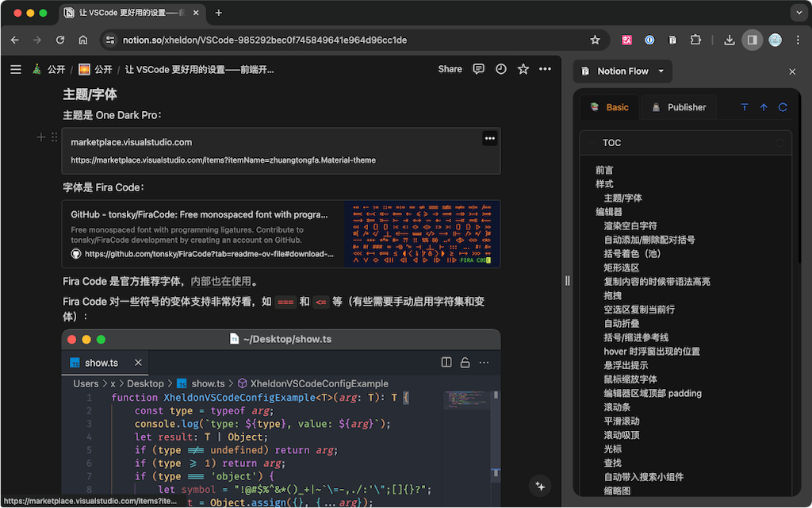Jump to 平滑滚动 in the TOC

coord(622,421)
